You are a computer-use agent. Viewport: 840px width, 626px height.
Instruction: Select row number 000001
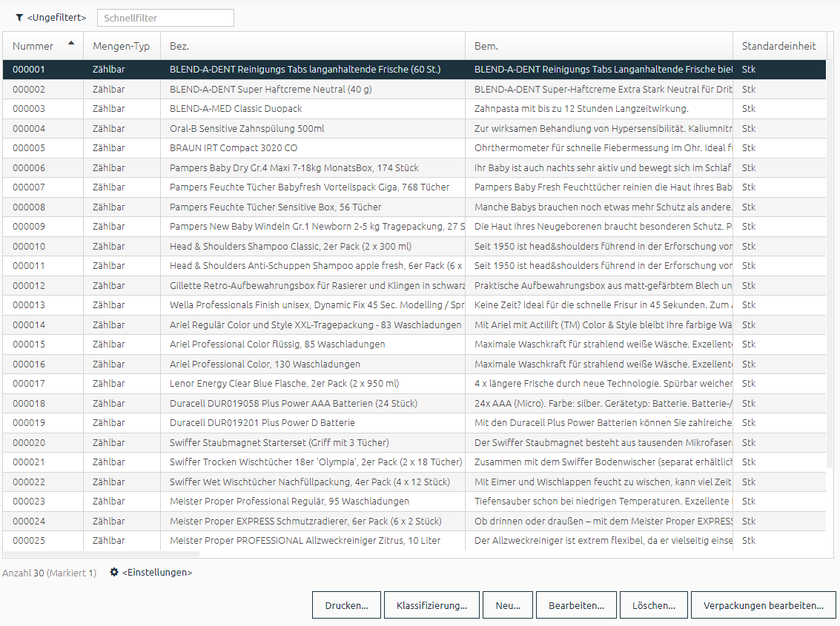[x=414, y=69]
